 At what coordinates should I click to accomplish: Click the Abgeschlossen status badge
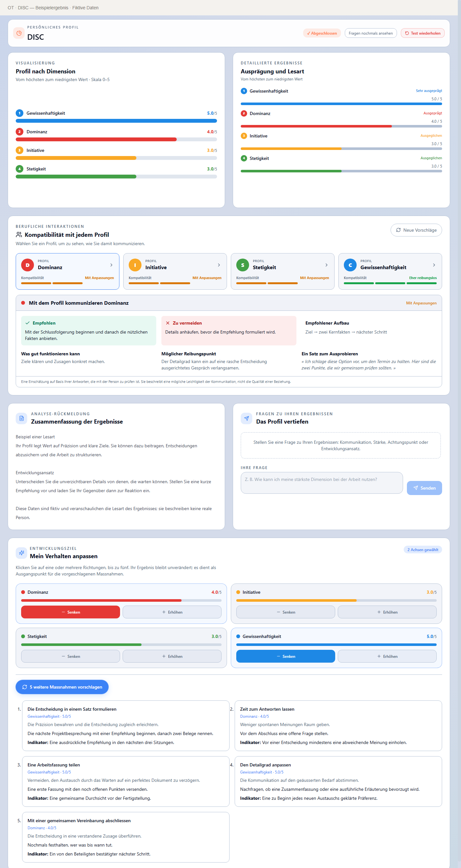click(x=322, y=33)
